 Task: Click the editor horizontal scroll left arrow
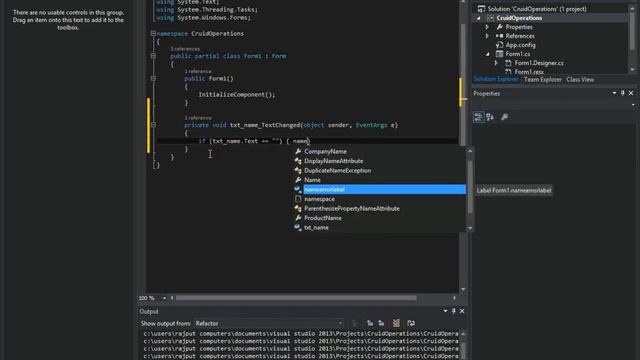[172, 298]
